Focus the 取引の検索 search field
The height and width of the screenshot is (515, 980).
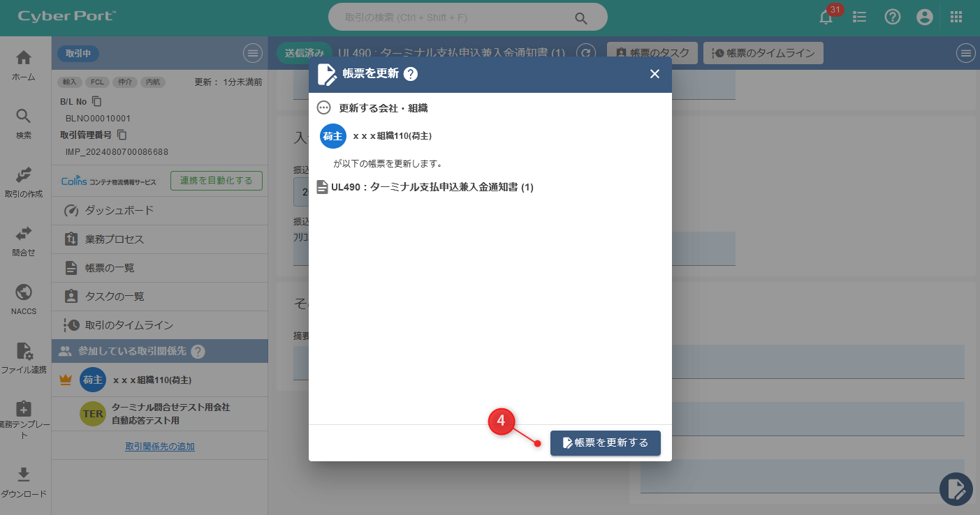pos(458,17)
